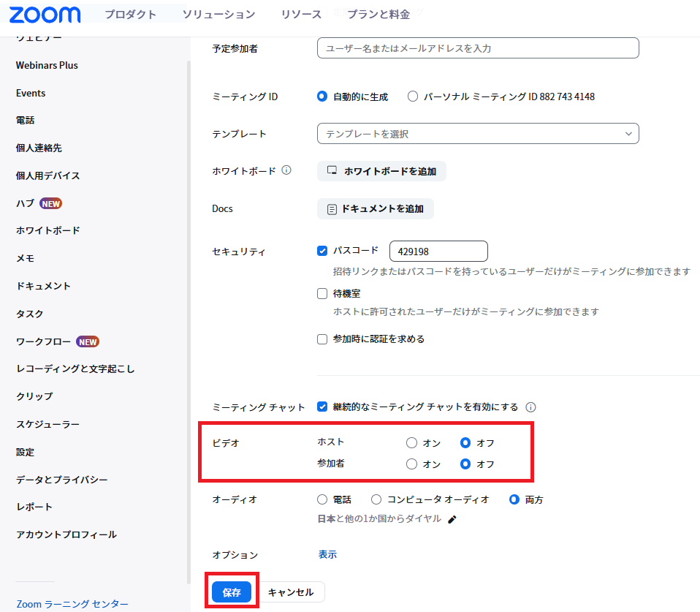Click the ドキュメントを追加 button
Viewport: 700px width, 612px height.
[x=375, y=208]
